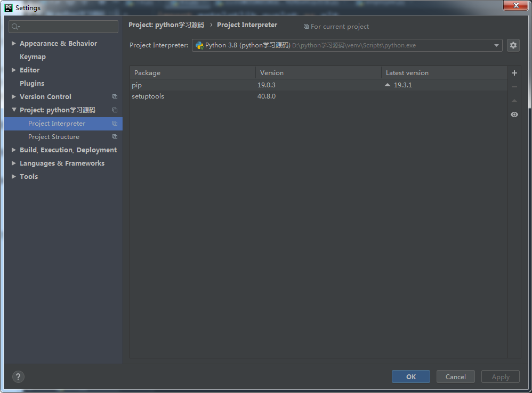Click the PyCharm logo in title bar

pyautogui.click(x=9, y=7)
